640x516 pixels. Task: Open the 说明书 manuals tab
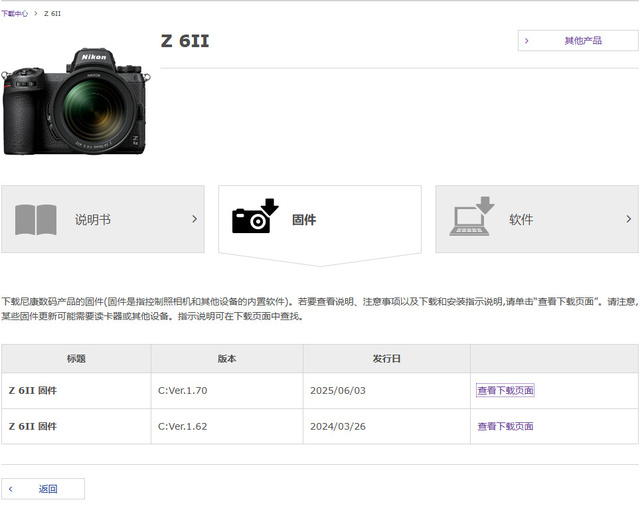point(103,219)
